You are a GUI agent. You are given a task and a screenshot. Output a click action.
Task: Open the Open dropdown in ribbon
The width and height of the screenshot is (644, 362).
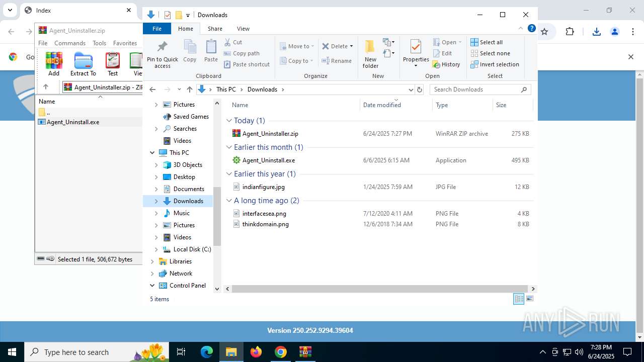[447, 42]
